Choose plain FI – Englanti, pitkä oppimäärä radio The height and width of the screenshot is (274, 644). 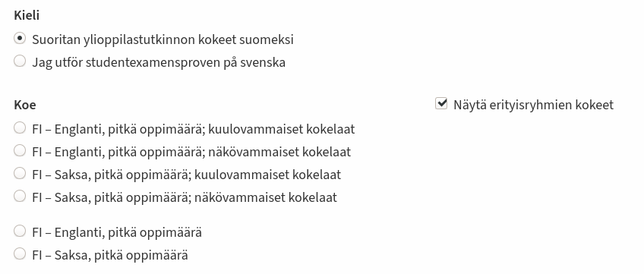click(20, 231)
